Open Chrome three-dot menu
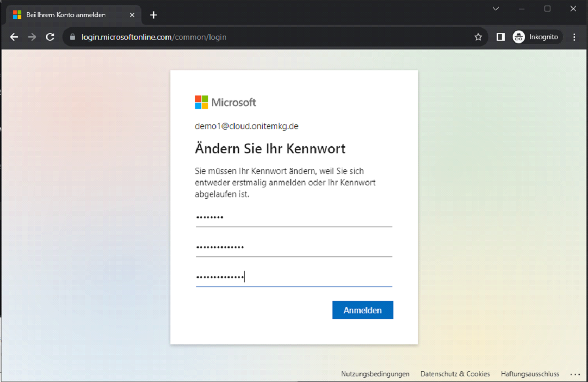Viewport: 588px width, 382px height. (575, 37)
